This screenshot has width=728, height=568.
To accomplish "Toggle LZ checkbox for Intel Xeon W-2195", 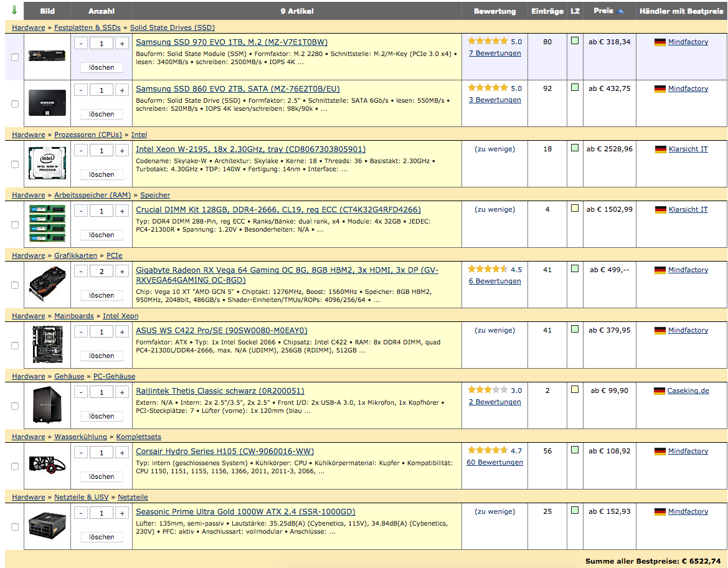I will click(x=575, y=148).
